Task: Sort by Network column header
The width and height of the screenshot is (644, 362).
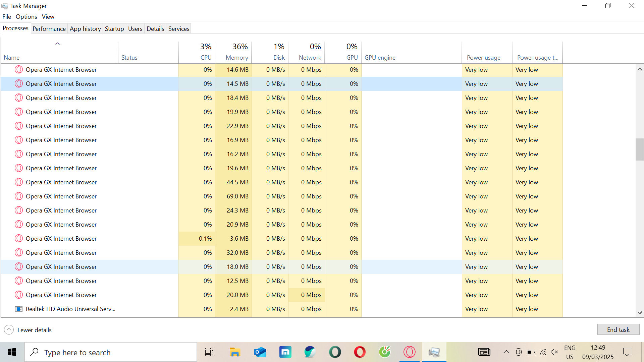Action: (x=307, y=52)
